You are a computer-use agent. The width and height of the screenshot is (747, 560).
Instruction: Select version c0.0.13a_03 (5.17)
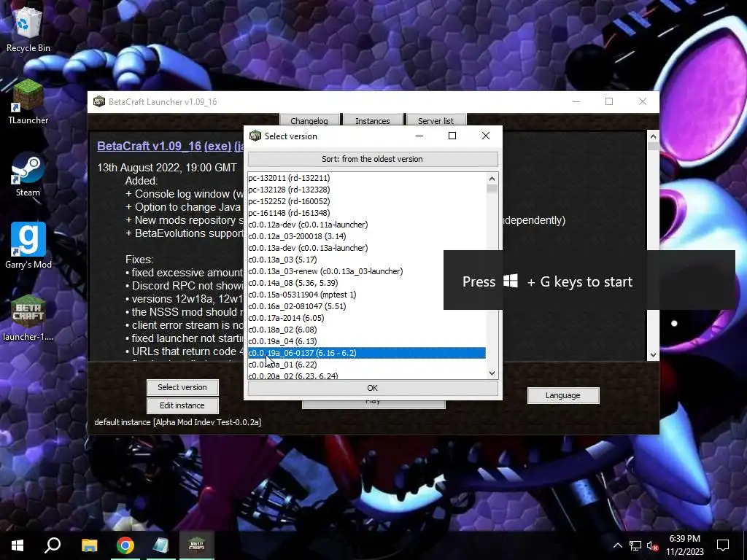(x=366, y=260)
